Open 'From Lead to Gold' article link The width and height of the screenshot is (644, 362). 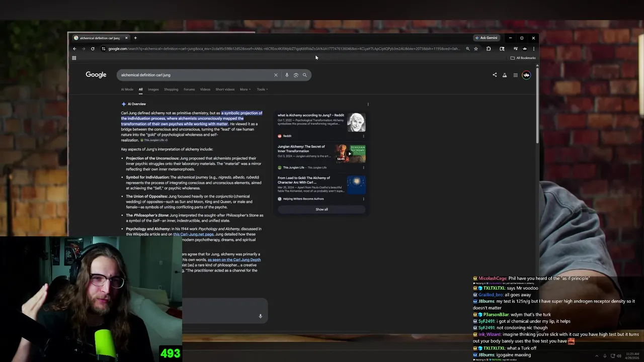(304, 180)
